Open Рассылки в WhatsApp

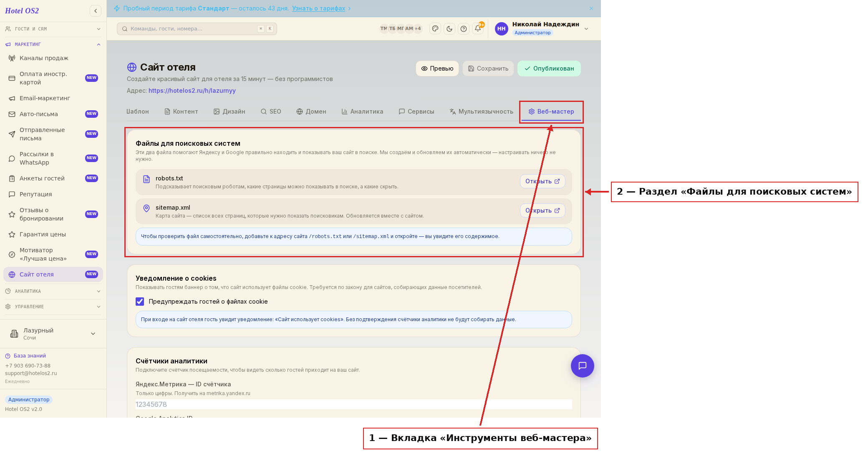point(53,158)
